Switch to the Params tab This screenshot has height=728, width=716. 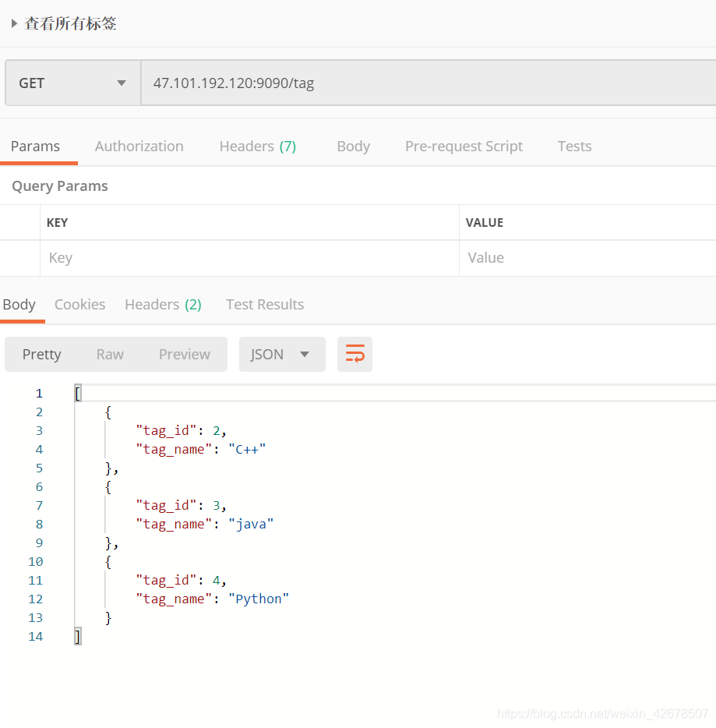pos(35,147)
